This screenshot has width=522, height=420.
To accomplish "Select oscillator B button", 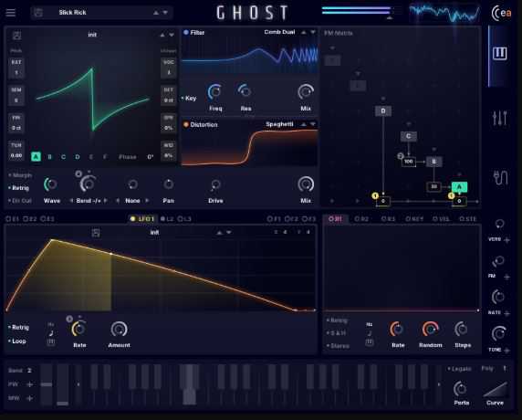I will [x=49, y=156].
